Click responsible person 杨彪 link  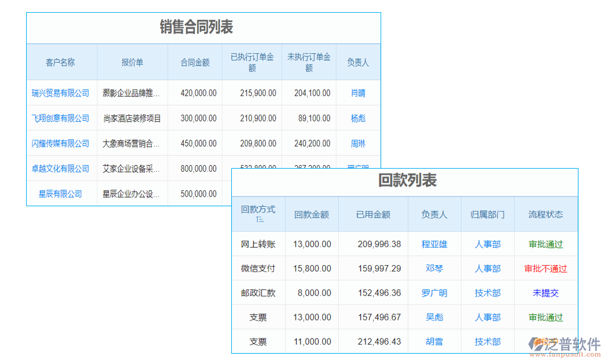click(358, 118)
